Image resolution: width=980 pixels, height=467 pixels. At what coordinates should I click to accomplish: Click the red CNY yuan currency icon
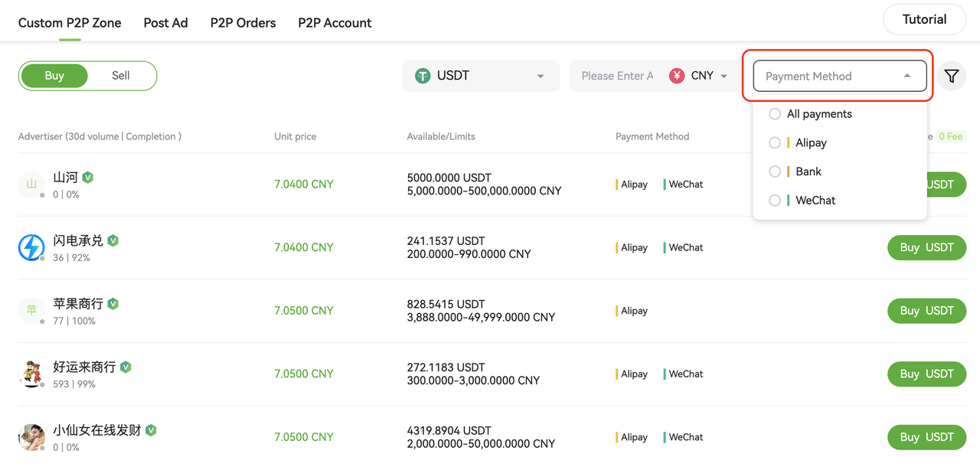677,76
